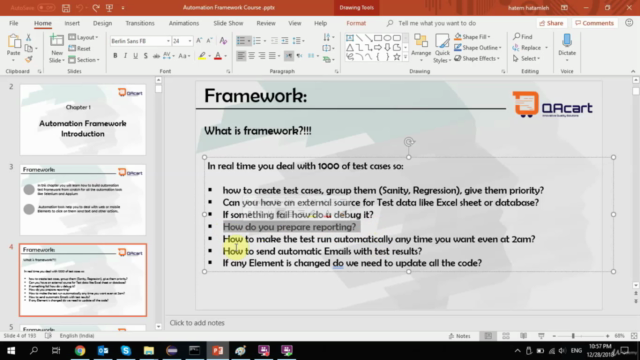Open Google Chrome from taskbar
The height and width of the screenshot is (360, 640).
(80, 350)
